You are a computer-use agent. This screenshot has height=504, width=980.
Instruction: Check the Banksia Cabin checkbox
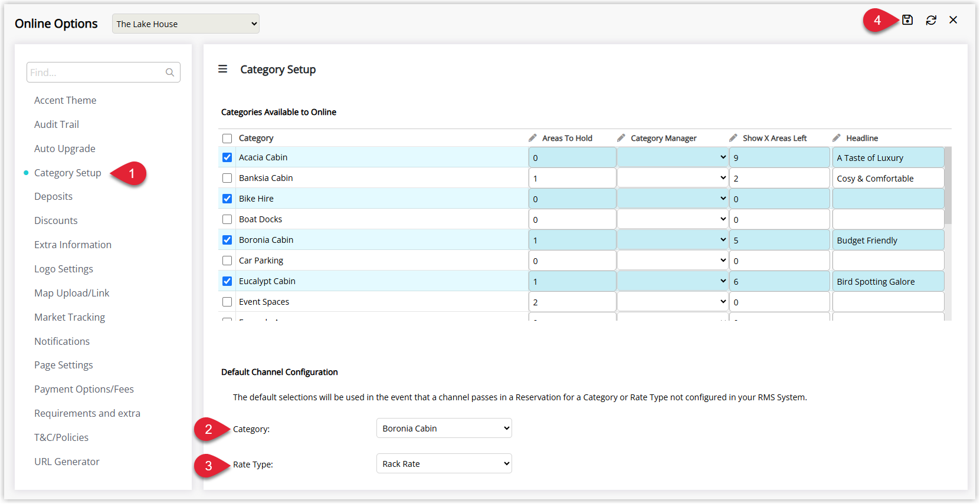click(227, 178)
